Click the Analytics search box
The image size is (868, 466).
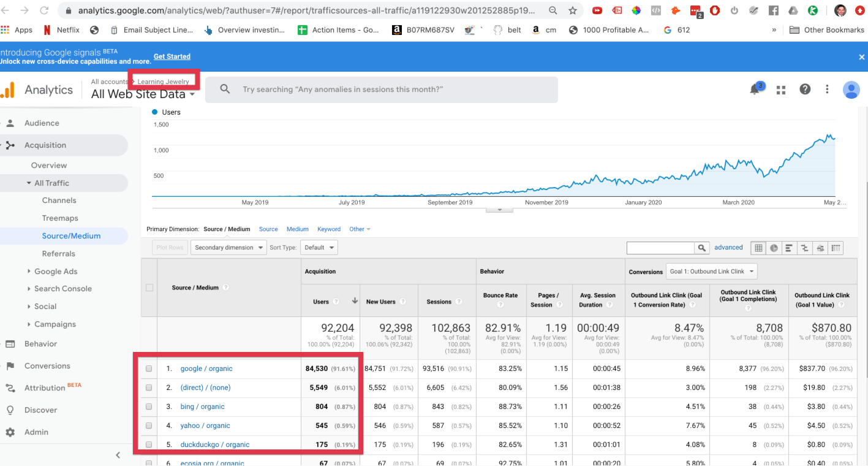[x=382, y=90]
